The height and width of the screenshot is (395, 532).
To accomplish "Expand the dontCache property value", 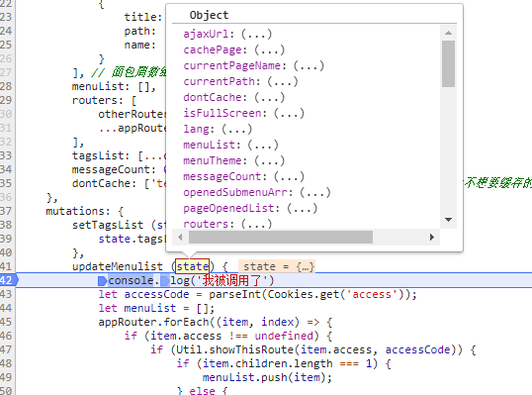I will [x=269, y=97].
